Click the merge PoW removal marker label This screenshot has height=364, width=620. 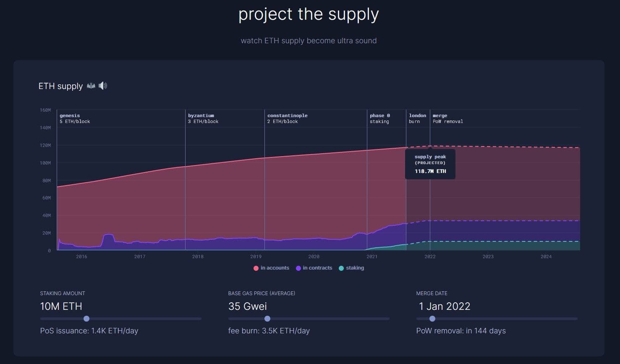click(x=447, y=118)
